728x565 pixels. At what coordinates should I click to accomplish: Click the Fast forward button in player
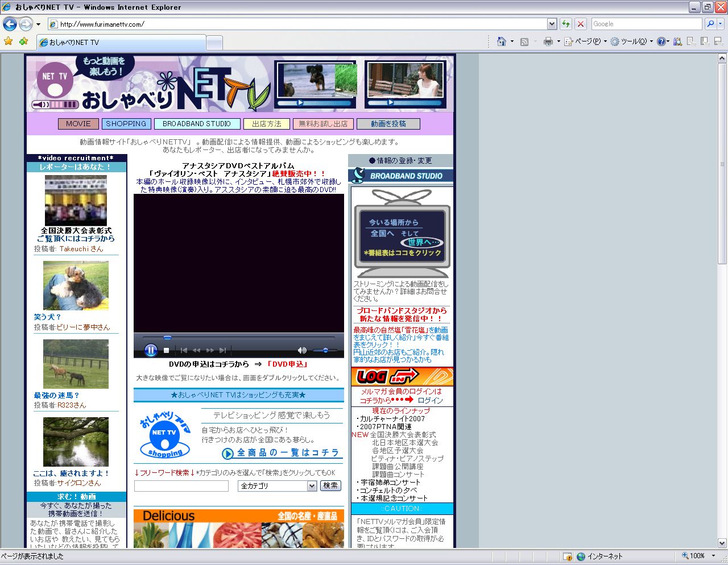[210, 351]
